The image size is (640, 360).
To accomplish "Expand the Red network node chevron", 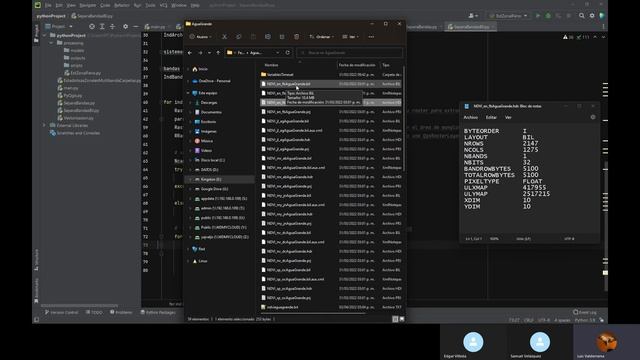I will pos(188,249).
